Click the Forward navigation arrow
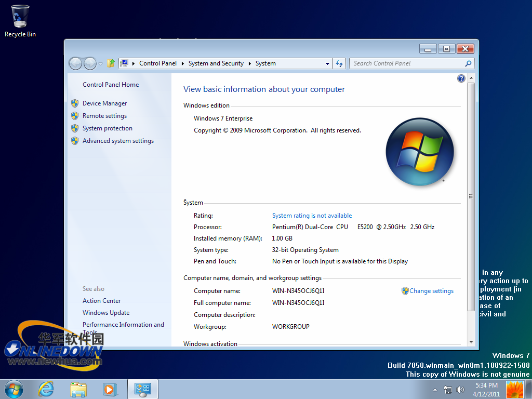The image size is (532, 399). [90, 63]
